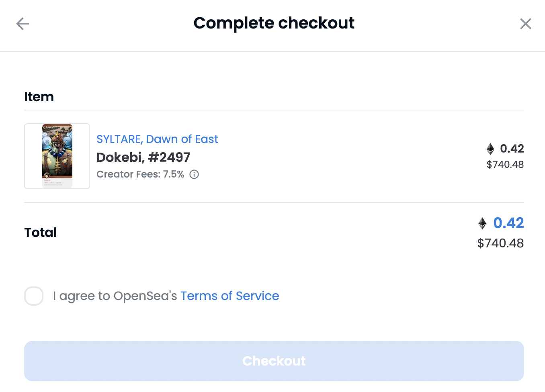This screenshot has height=392, width=545.
Task: Click the total's $740.48 dollar amount
Action: coord(500,243)
